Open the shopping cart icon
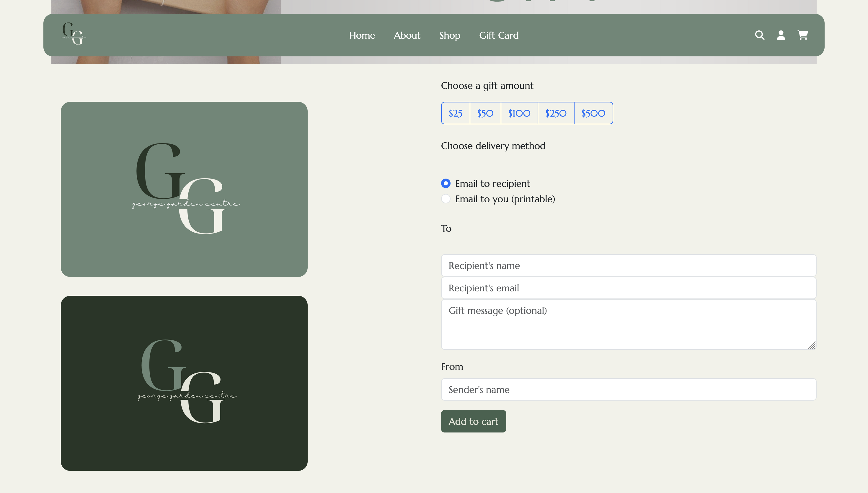This screenshot has height=493, width=868. 803,35
